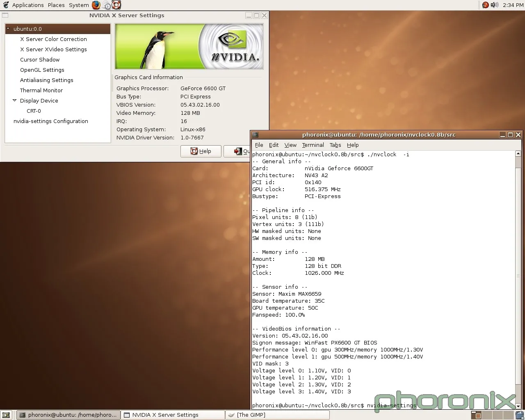Click the driver version 1.0-7667 text
The width and height of the screenshot is (525, 420).
[192, 137]
